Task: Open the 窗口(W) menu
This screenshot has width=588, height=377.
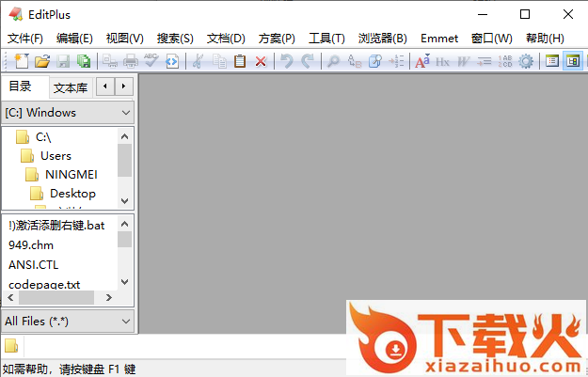Action: click(x=492, y=39)
